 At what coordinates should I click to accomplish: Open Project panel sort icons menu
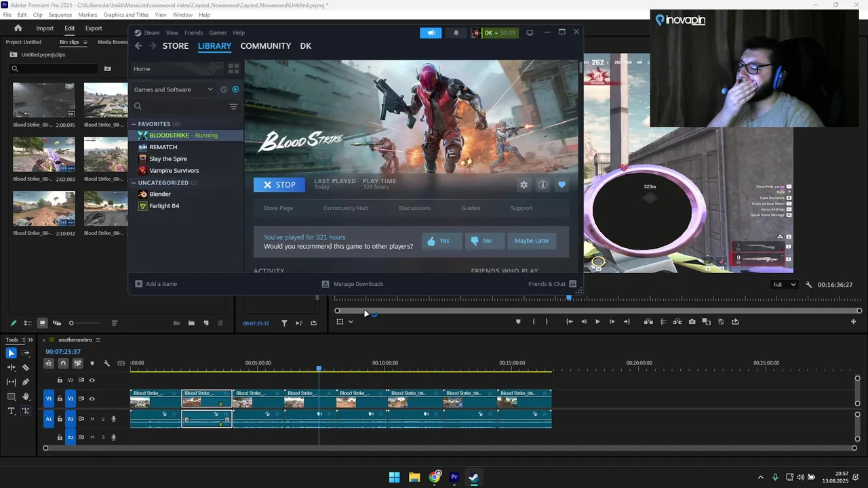115,323
